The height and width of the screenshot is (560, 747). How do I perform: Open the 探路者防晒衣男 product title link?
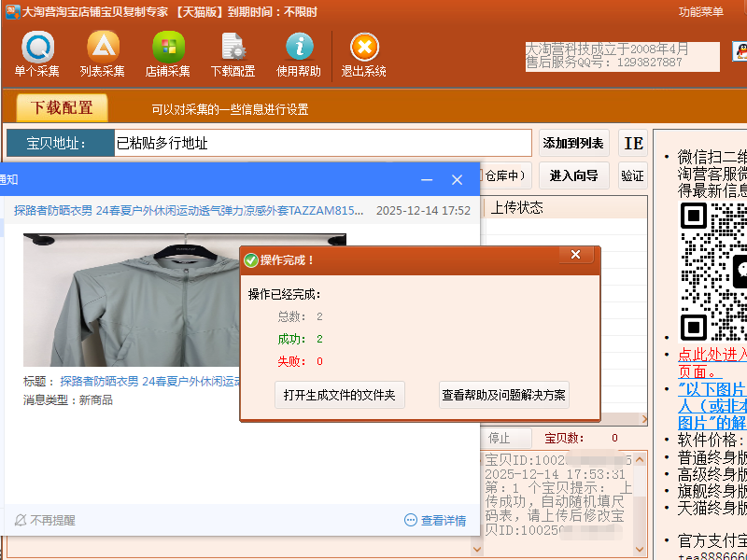coord(187,211)
